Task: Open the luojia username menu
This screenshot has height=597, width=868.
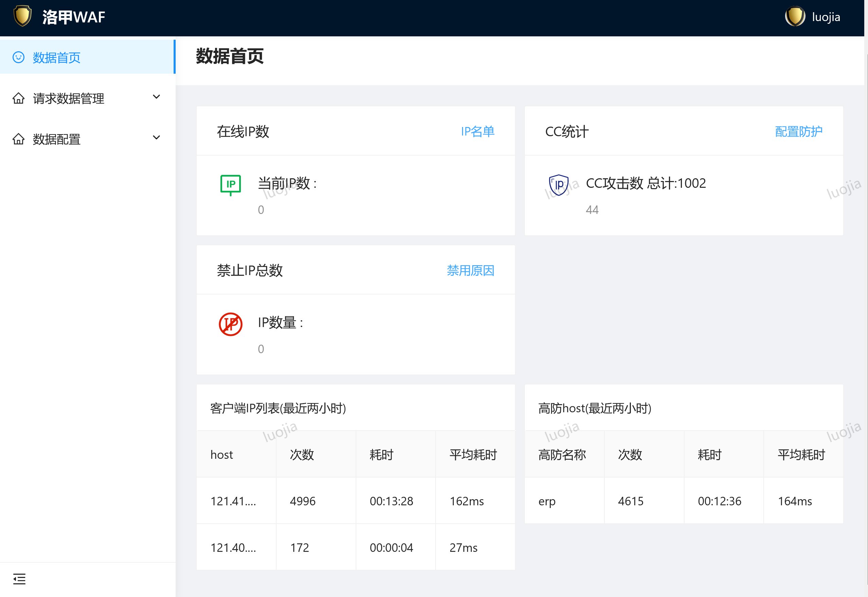Action: [826, 17]
